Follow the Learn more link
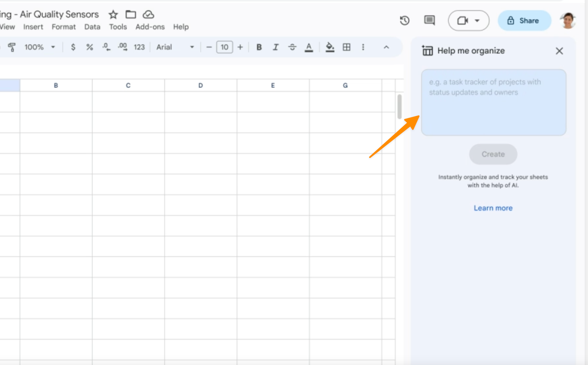Screen dimensions: 588x365 point(493,208)
